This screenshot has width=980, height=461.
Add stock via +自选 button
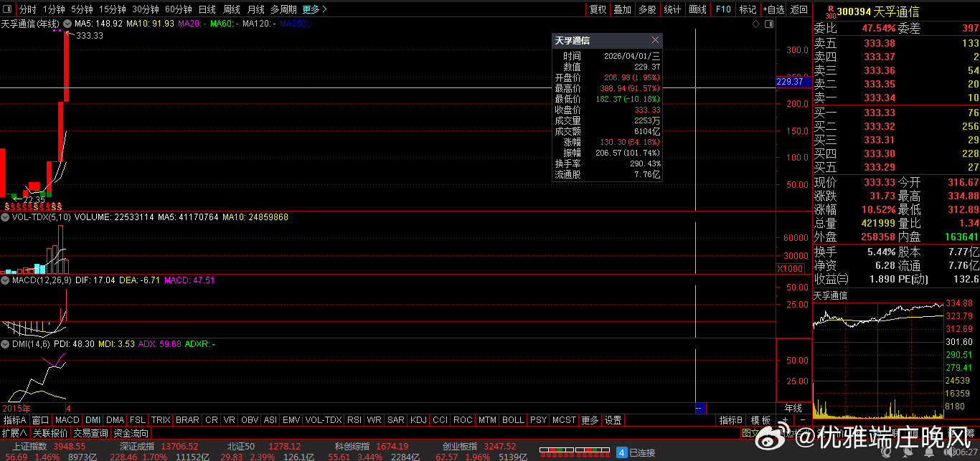(773, 9)
